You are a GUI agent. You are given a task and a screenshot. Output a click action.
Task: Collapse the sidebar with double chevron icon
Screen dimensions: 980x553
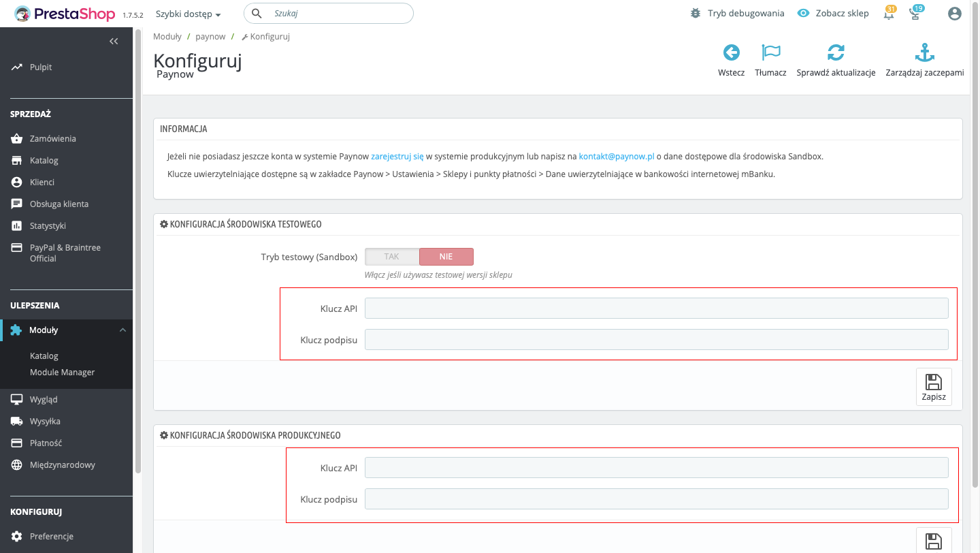click(114, 42)
